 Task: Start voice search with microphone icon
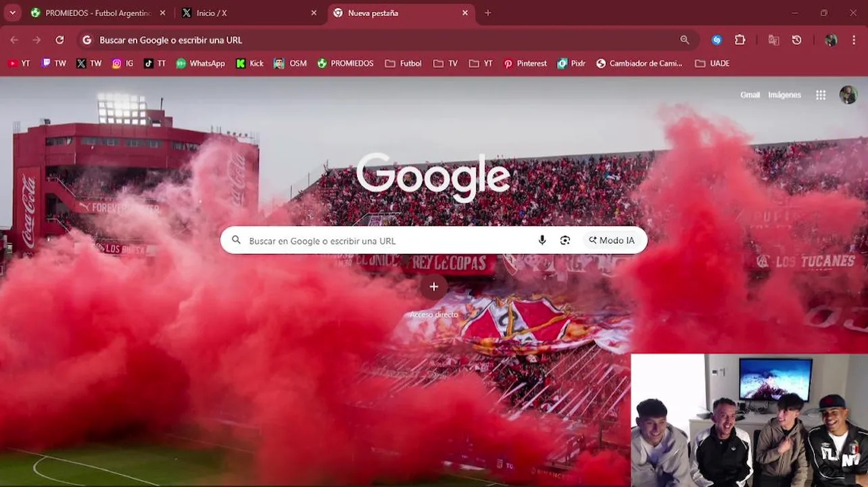pyautogui.click(x=542, y=240)
